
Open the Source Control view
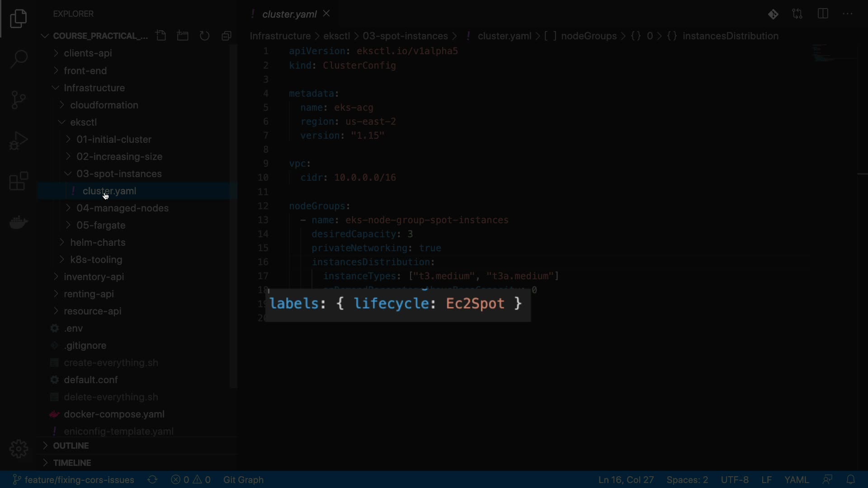pos(19,100)
